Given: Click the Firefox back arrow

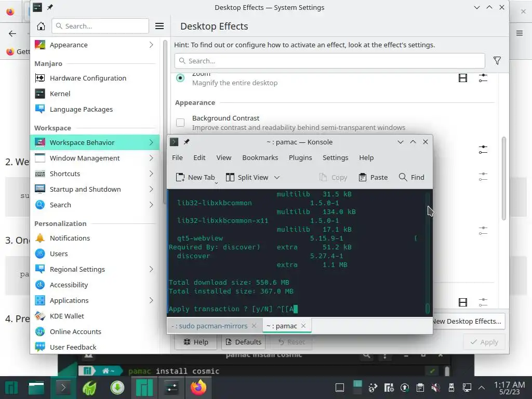Looking at the screenshot, I should pyautogui.click(x=12, y=33).
